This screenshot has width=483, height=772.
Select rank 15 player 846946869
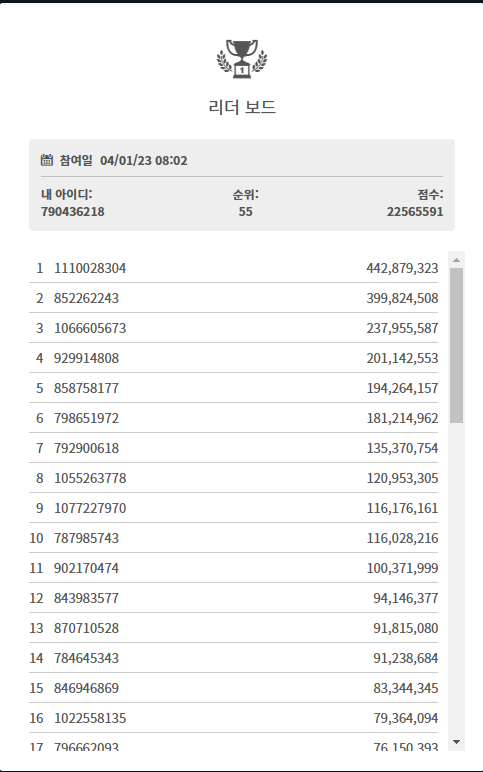87,689
